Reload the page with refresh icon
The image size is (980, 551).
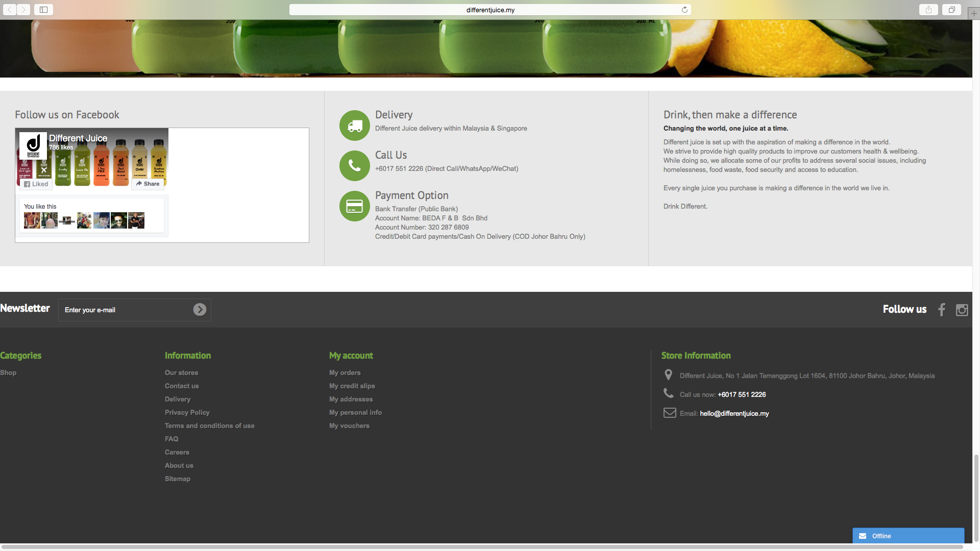(x=684, y=10)
